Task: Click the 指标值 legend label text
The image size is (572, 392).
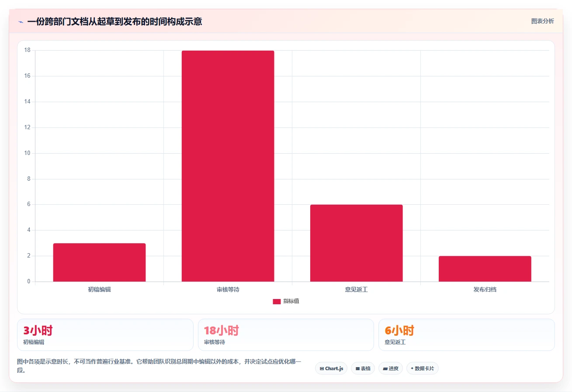Action: point(291,301)
